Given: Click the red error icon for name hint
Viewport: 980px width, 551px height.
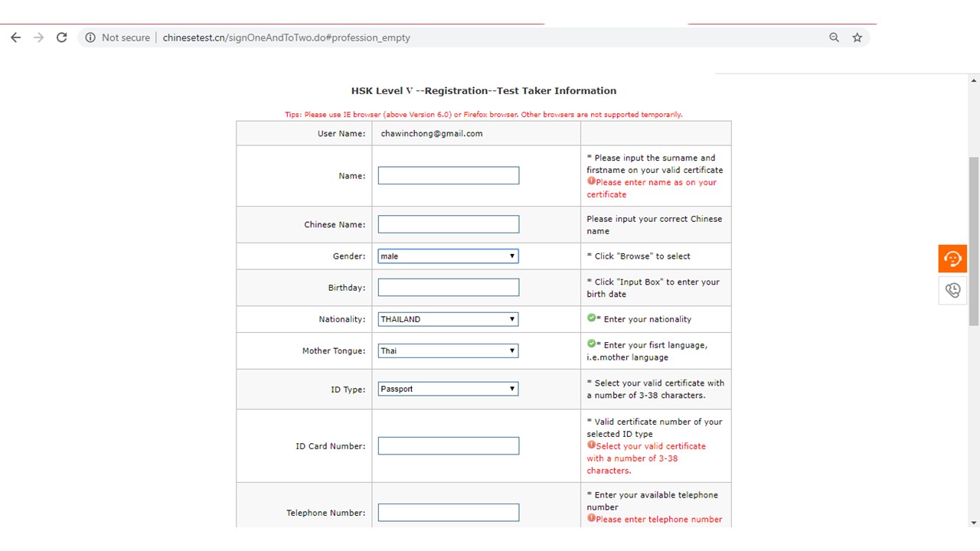Looking at the screenshot, I should tap(591, 181).
